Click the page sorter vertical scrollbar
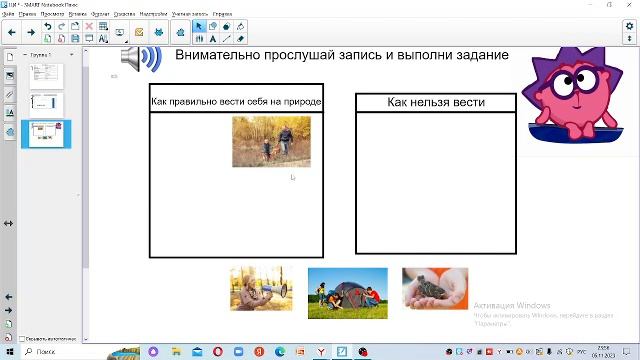This screenshot has height=360, width=640. point(86,167)
